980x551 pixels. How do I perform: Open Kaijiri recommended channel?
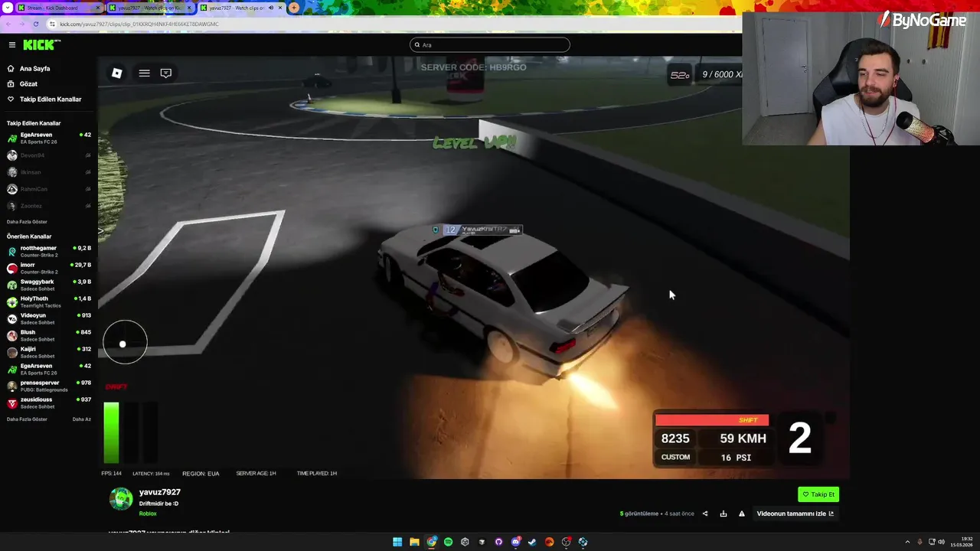pos(49,352)
